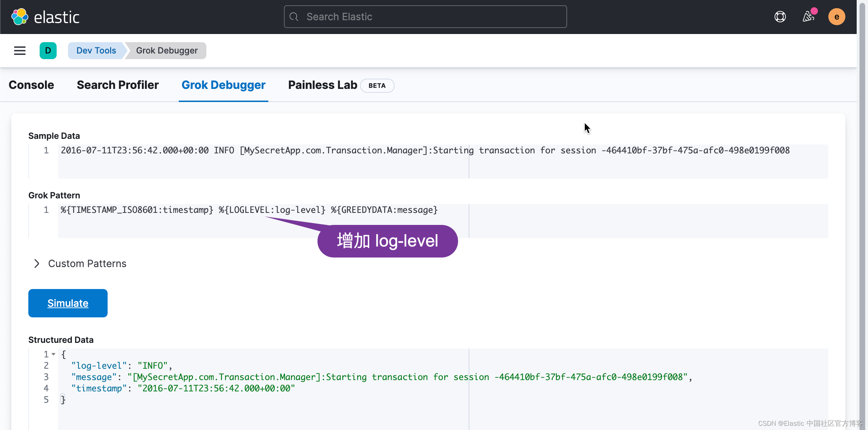868x430 pixels.
Task: Focus the Search Elastic field
Action: pyautogui.click(x=425, y=17)
